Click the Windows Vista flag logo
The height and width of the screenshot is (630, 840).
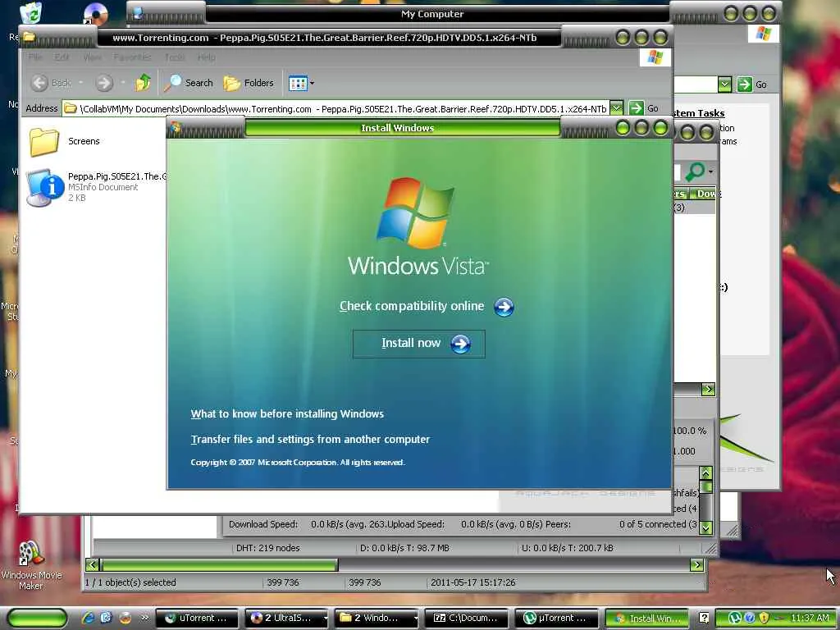click(x=415, y=212)
